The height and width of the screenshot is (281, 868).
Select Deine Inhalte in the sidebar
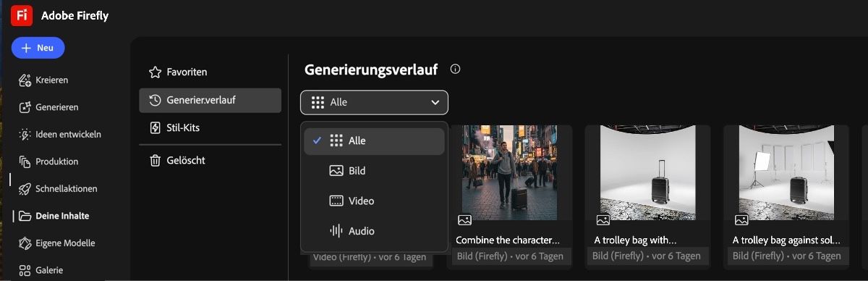tap(54, 216)
